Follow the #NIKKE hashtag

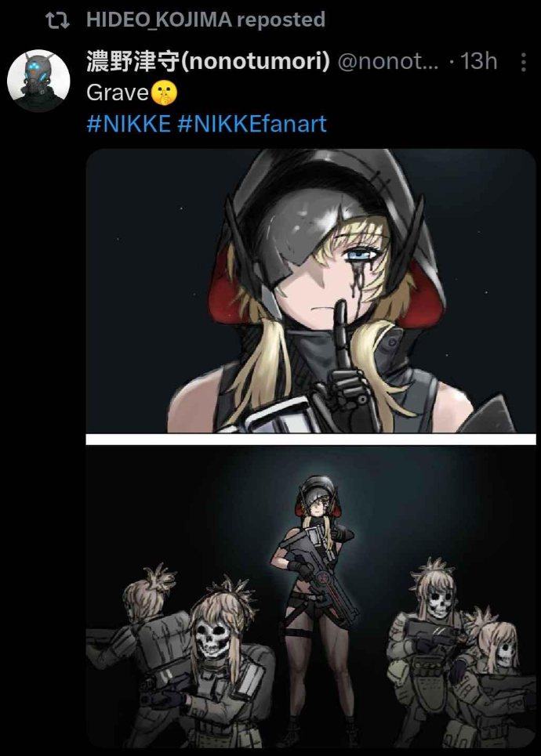click(x=129, y=124)
